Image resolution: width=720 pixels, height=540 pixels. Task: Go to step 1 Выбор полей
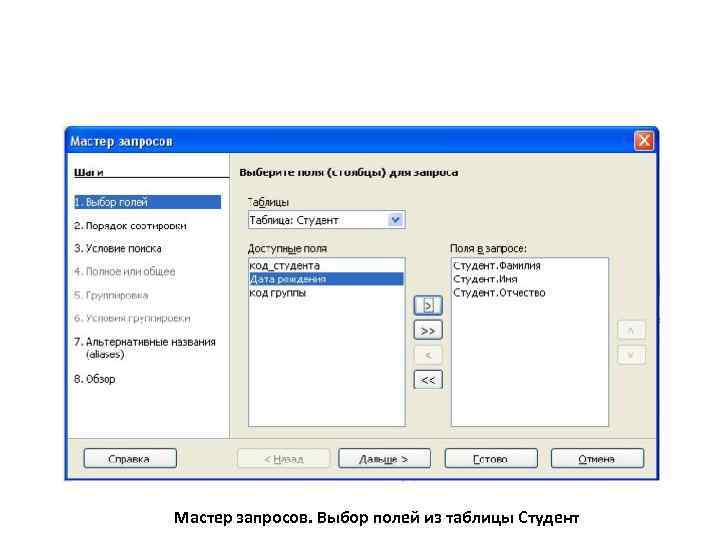pos(147,202)
